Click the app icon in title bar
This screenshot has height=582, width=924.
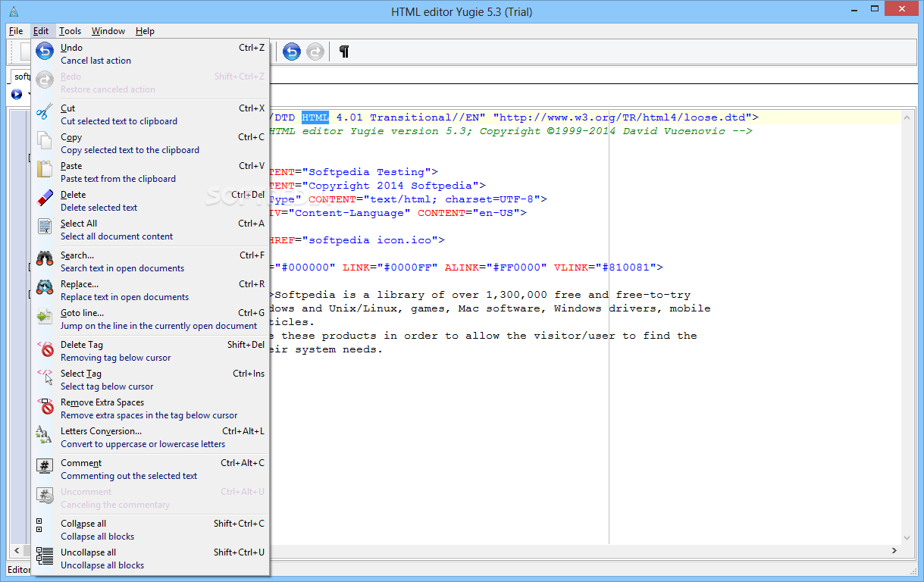pos(14,11)
